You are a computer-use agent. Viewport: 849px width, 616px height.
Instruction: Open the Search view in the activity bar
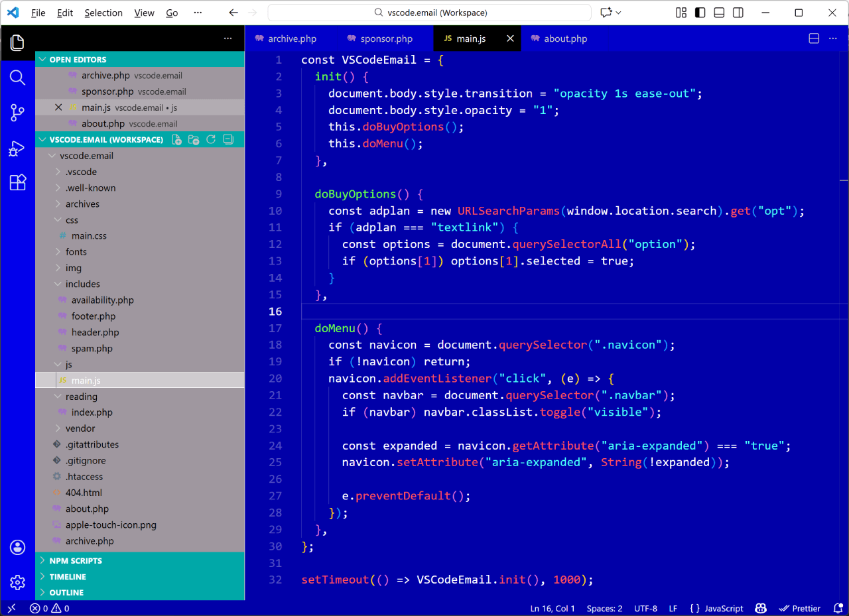17,78
